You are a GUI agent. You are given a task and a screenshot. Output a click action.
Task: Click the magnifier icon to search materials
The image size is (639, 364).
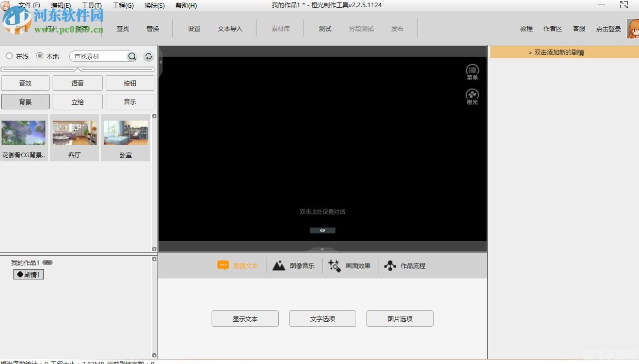coord(132,56)
